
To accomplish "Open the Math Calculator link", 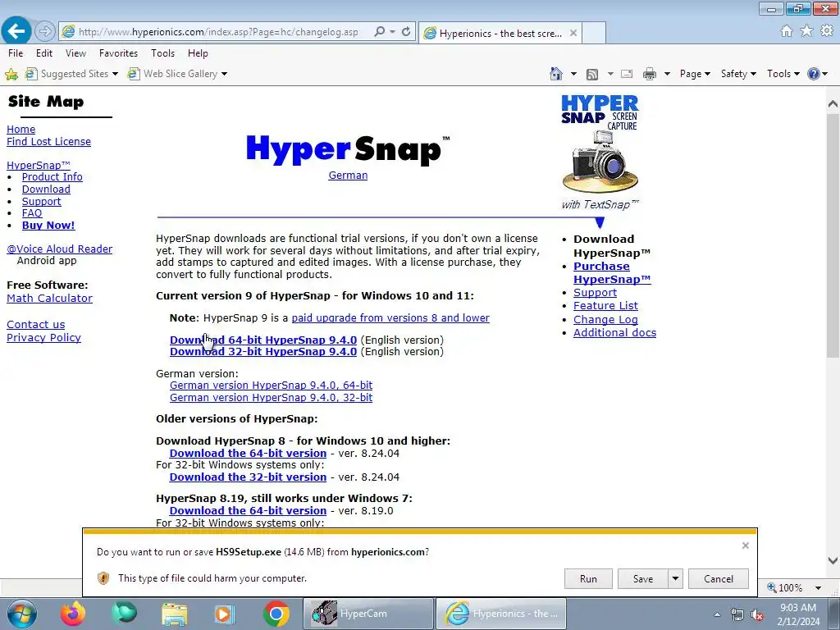I will pos(49,298).
